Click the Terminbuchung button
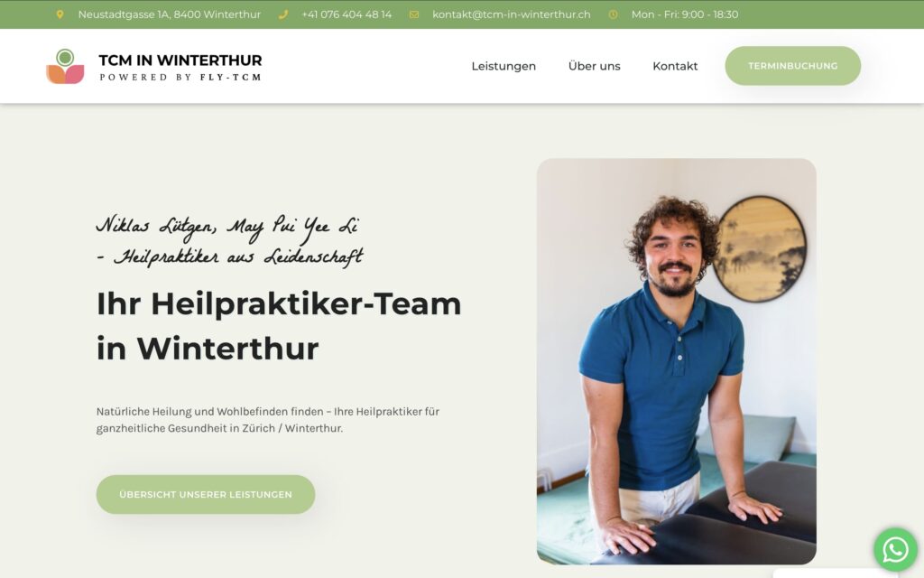924x578 pixels. tap(792, 65)
